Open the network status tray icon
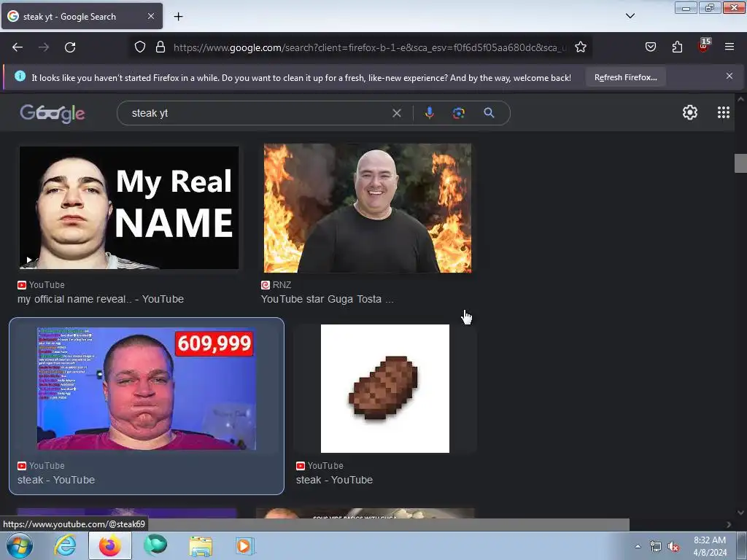 (x=656, y=546)
